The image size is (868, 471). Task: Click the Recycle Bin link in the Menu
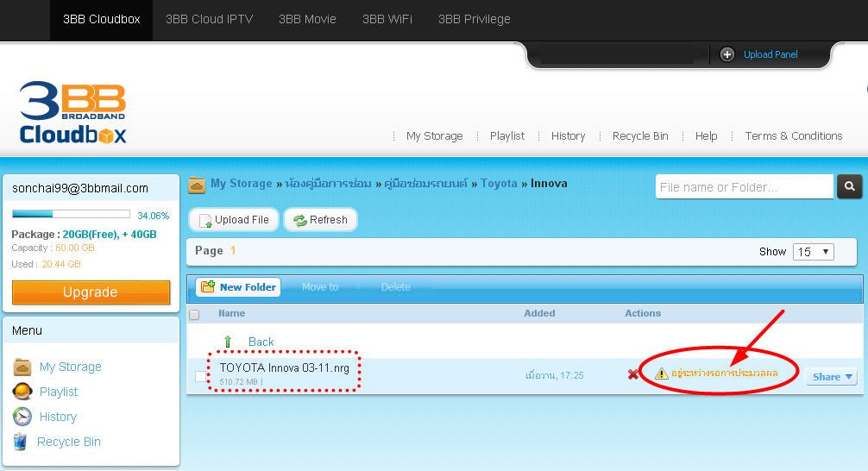pyautogui.click(x=69, y=442)
